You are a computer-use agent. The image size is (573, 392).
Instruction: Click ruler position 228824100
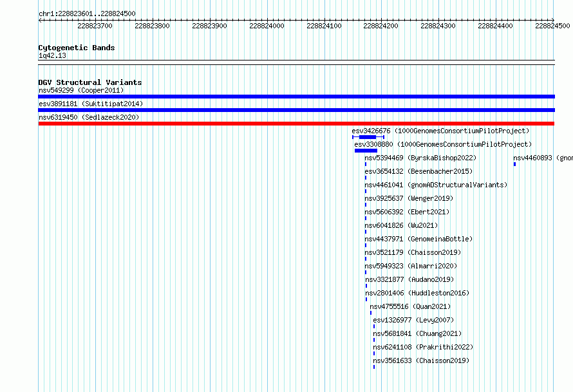pyautogui.click(x=324, y=26)
